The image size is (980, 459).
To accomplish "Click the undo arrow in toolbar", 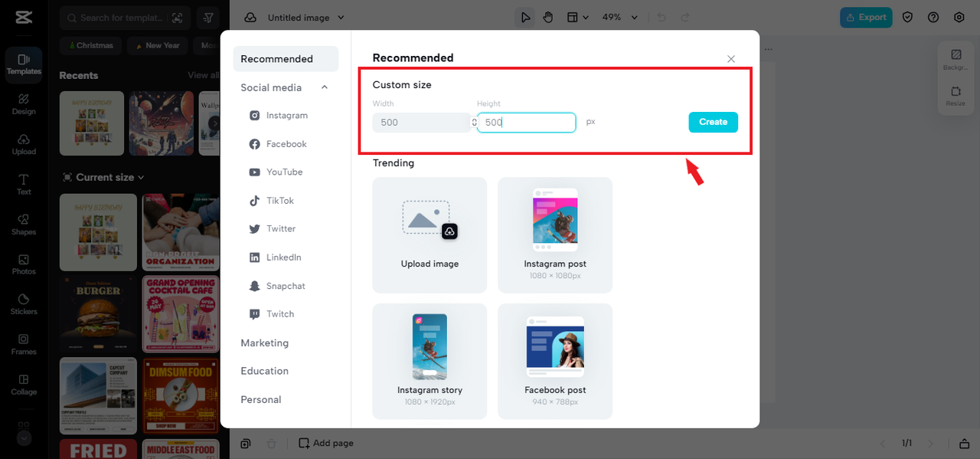I will [x=662, y=17].
